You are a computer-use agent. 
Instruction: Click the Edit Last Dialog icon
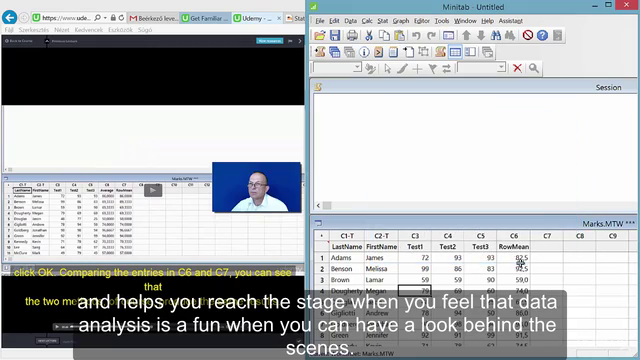point(448,36)
